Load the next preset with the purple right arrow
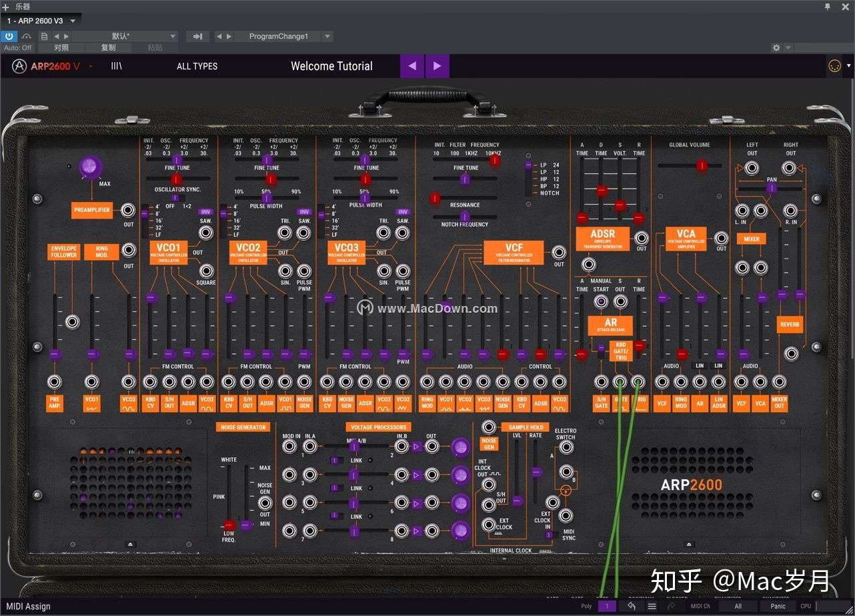Image resolution: width=855 pixels, height=616 pixels. pyautogui.click(x=438, y=66)
